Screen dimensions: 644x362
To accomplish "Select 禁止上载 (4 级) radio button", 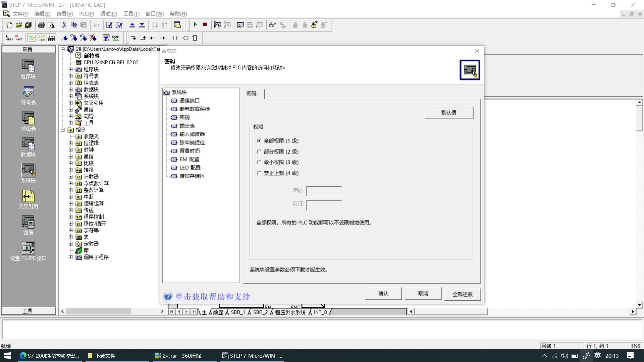I will pyautogui.click(x=259, y=173).
